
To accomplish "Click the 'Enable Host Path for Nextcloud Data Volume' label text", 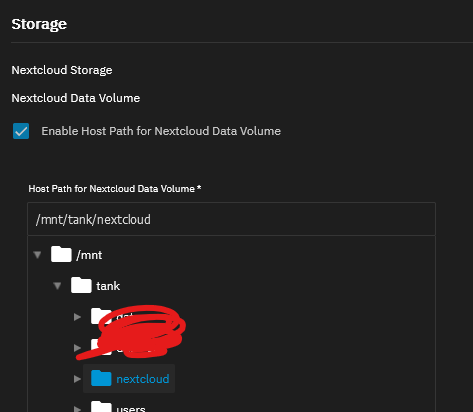I will [161, 131].
